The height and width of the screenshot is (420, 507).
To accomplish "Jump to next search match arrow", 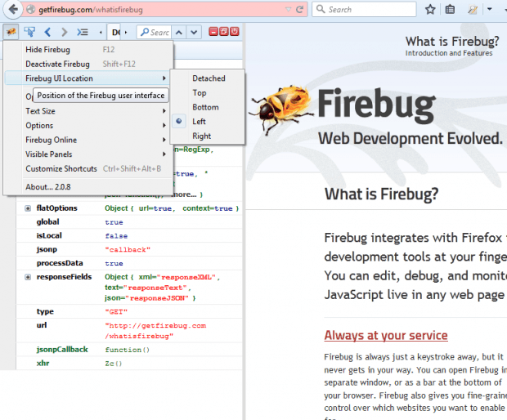I will tap(194, 32).
